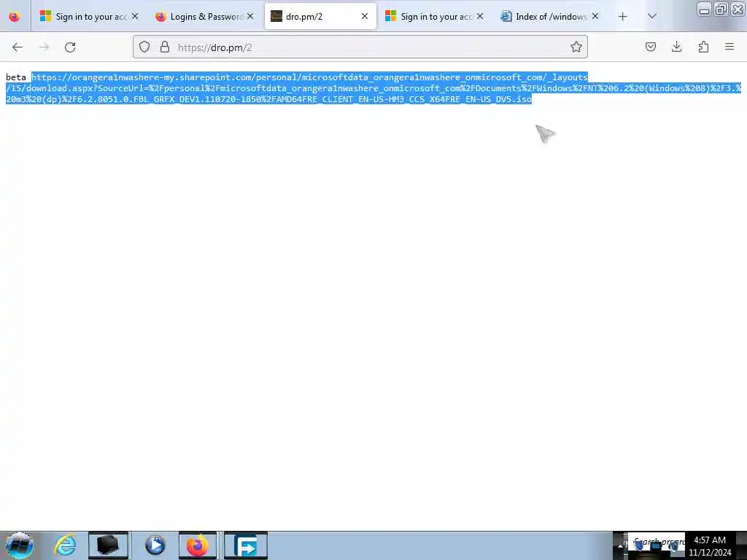Open Firefox View pinned icon
The height and width of the screenshot is (560, 747).
(x=15, y=17)
